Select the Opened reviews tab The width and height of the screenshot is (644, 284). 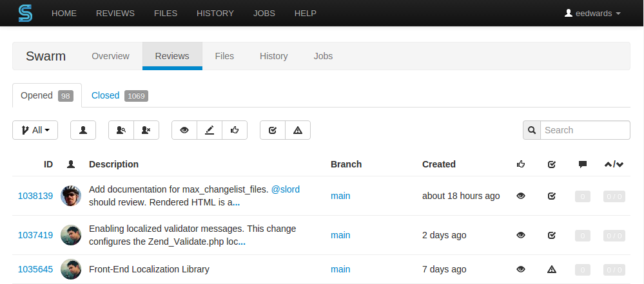(47, 95)
